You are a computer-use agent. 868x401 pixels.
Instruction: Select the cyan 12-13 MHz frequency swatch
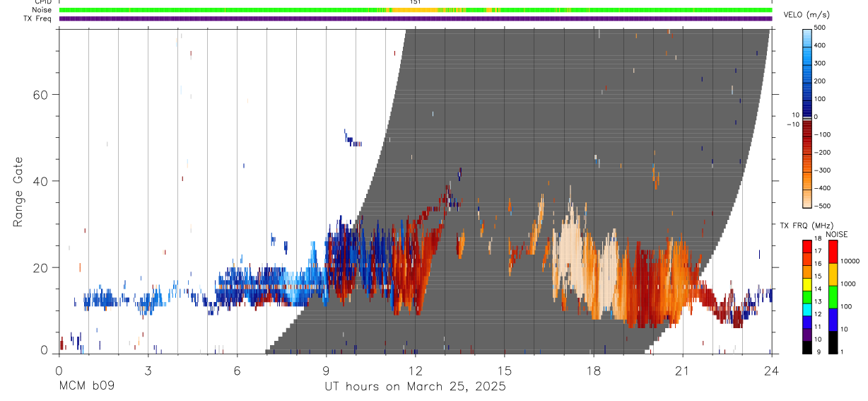807,308
